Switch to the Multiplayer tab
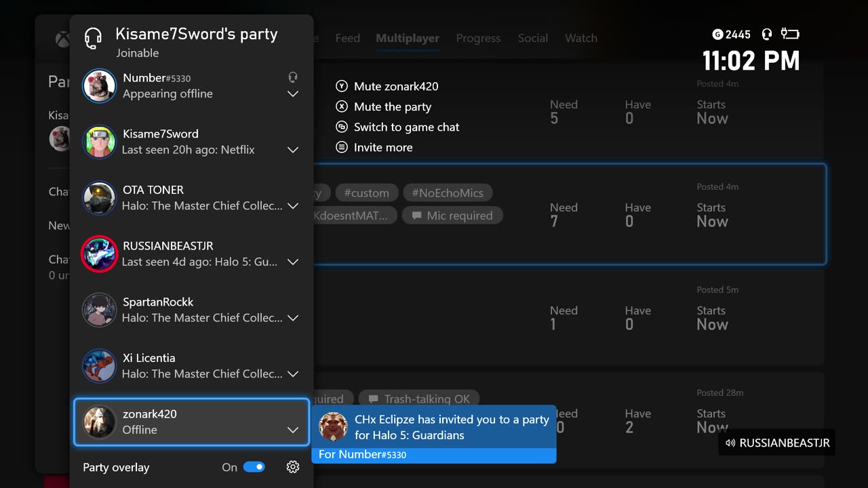Image resolution: width=868 pixels, height=488 pixels. click(x=408, y=39)
